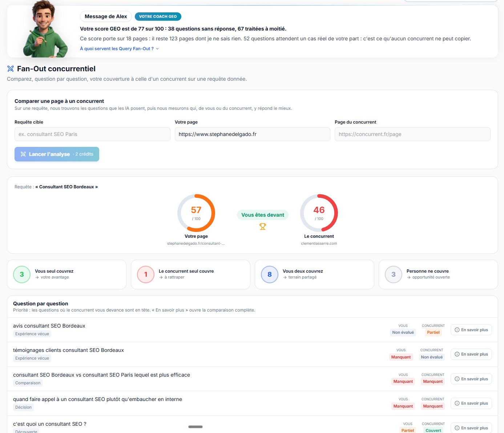The image size is (504, 433).
Task: Click the Message de Alex label
Action: [106, 16]
